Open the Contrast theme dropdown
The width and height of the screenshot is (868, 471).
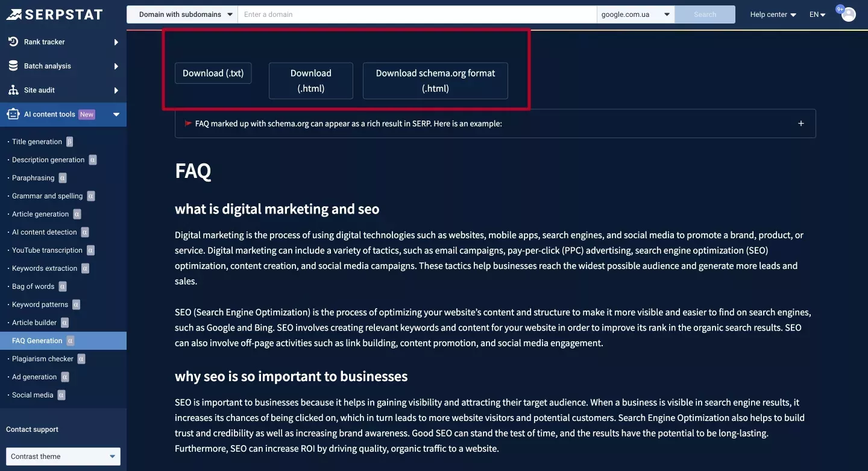(63, 457)
